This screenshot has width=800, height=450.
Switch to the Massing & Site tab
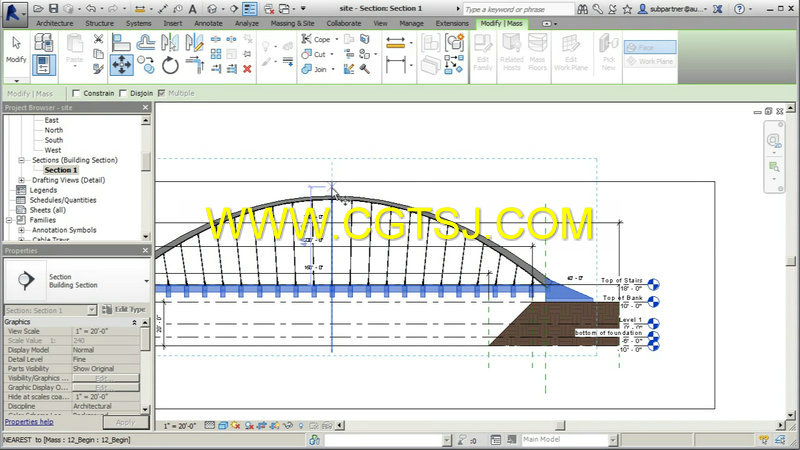tap(292, 23)
